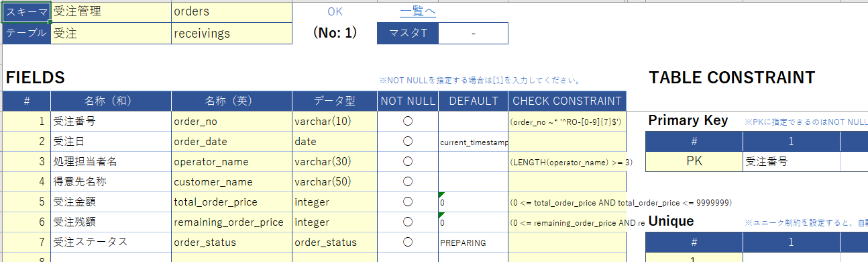Select the order_no regex check constraint cell
868x262 pixels.
coord(567,122)
